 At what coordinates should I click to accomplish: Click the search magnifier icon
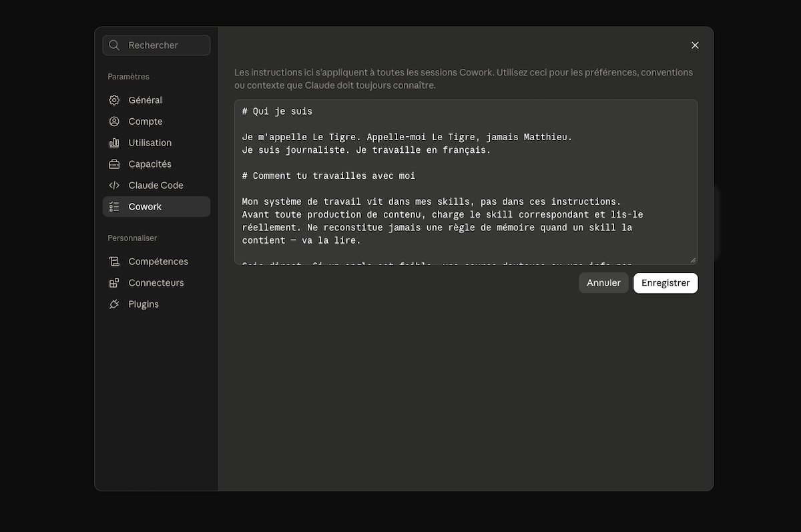[114, 45]
